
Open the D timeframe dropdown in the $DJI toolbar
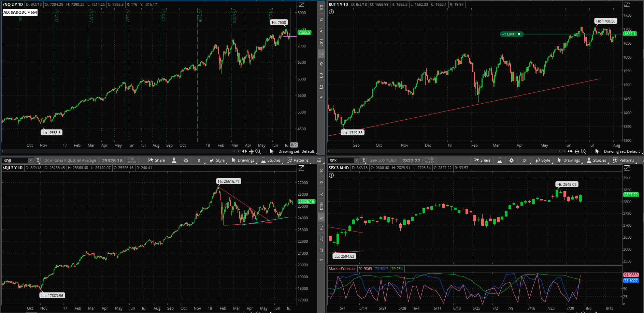pos(199,160)
